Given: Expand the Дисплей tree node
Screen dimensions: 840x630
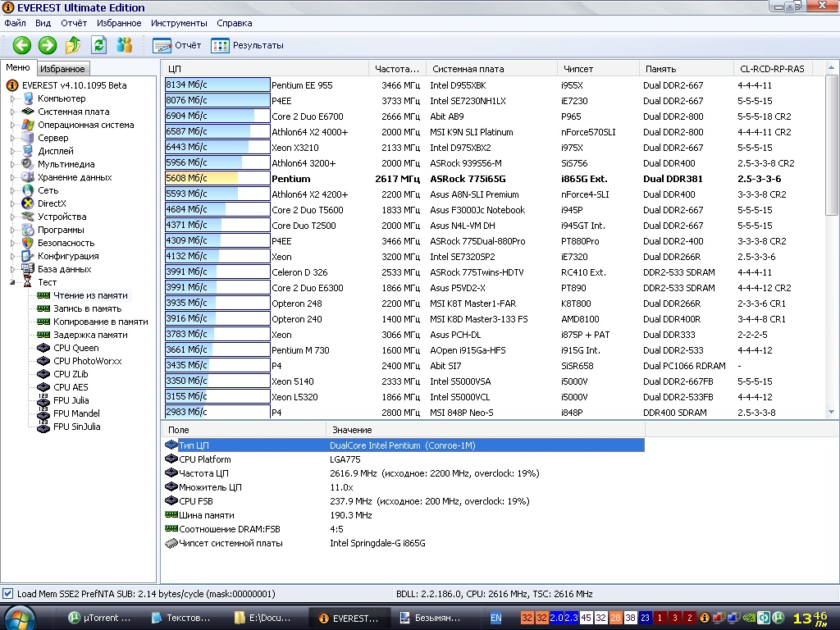Looking at the screenshot, I should pos(12,151).
